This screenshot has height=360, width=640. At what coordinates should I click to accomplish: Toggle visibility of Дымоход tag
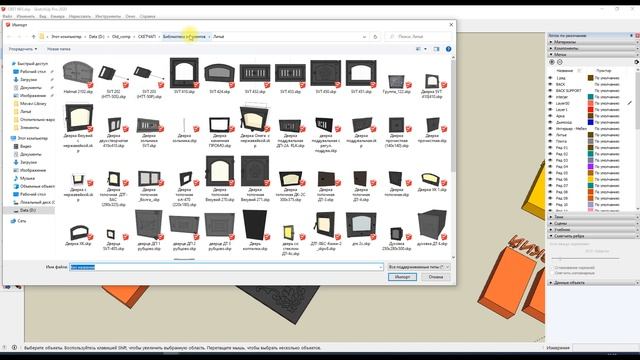(x=550, y=122)
